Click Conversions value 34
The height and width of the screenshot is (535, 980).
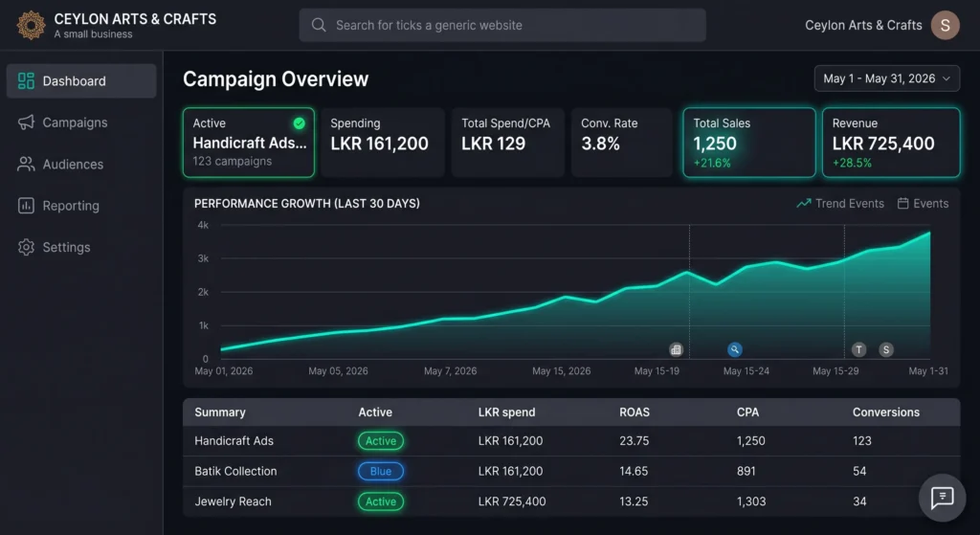pos(859,502)
